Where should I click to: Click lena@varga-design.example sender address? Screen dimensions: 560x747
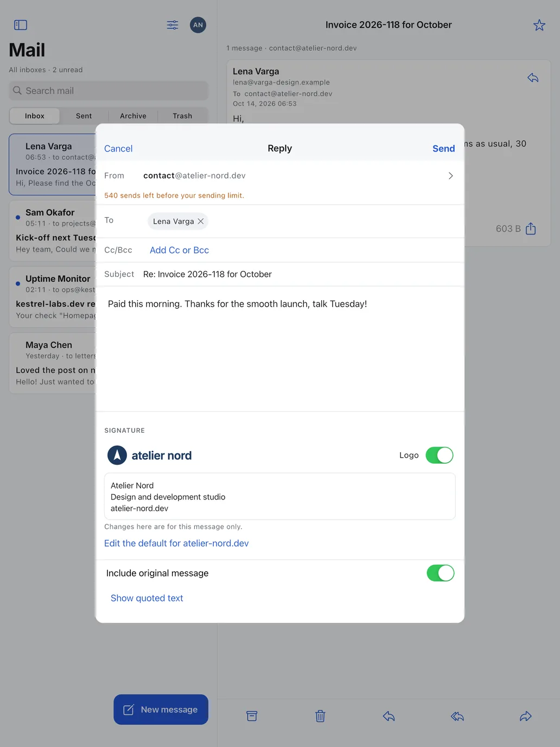[x=281, y=83]
